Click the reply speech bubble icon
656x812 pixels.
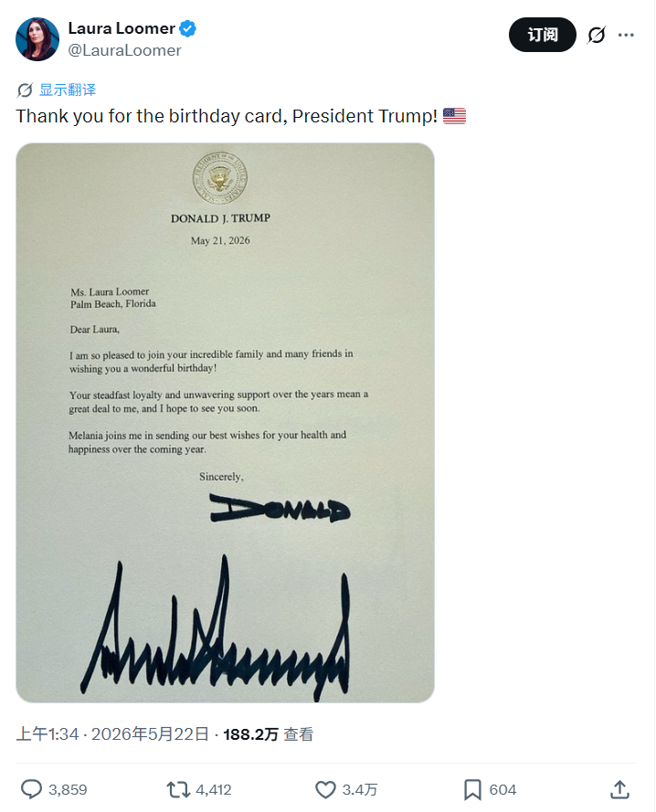pyautogui.click(x=31, y=789)
